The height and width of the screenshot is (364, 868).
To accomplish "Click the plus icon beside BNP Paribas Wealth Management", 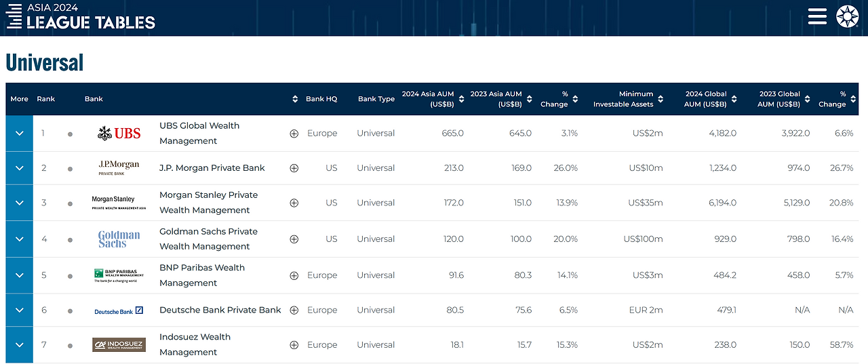I will click(294, 276).
